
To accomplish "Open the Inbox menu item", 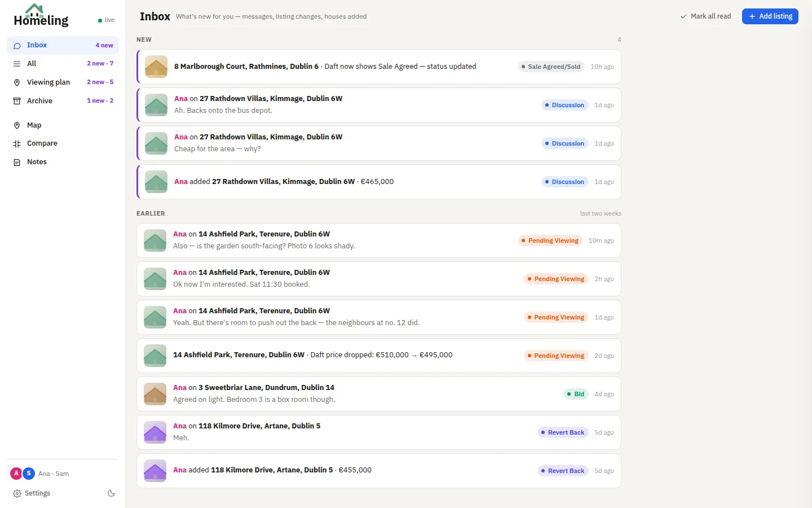I will coord(63,45).
